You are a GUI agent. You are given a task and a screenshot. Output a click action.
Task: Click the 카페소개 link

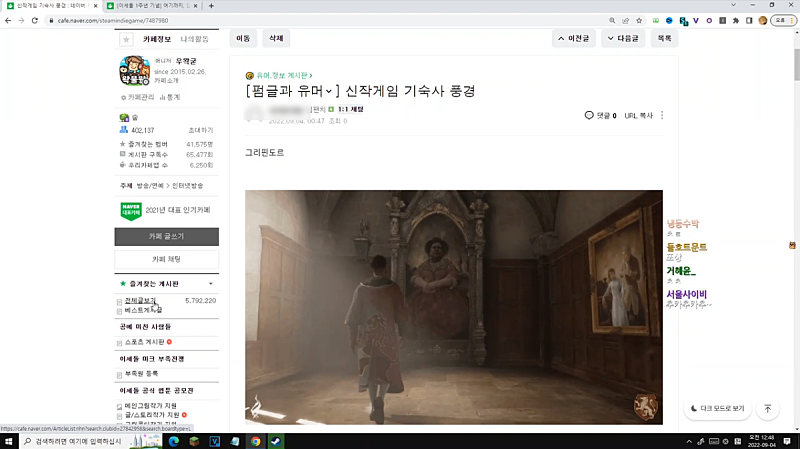(x=166, y=81)
